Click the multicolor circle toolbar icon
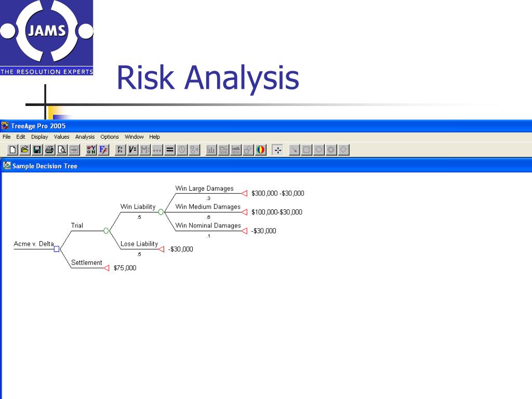532x399 pixels. click(x=261, y=150)
